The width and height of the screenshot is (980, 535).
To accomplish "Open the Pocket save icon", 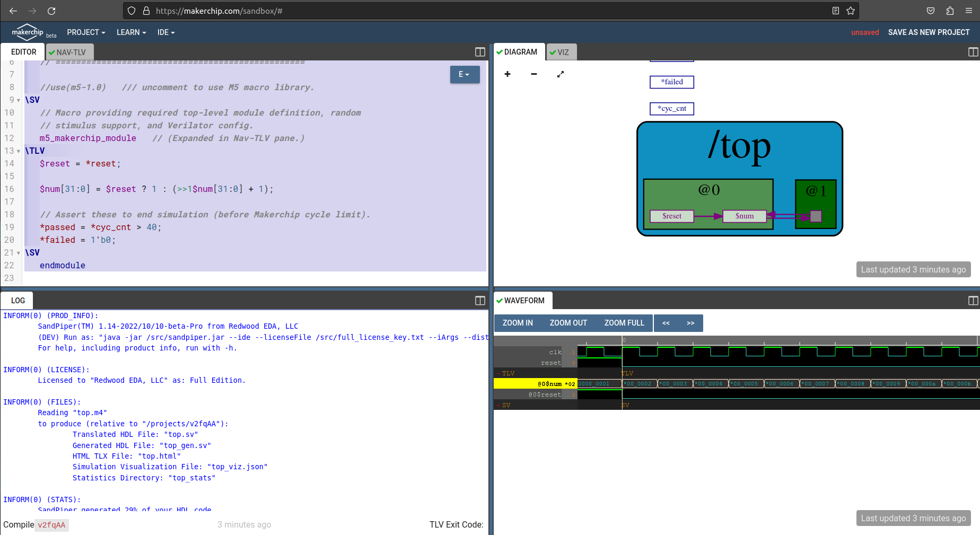I will tap(931, 11).
